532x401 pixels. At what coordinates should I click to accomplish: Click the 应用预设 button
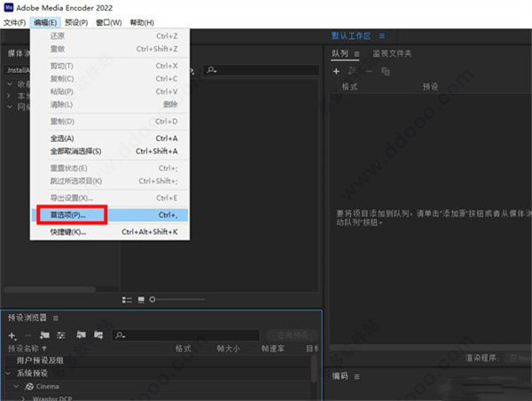(x=292, y=335)
